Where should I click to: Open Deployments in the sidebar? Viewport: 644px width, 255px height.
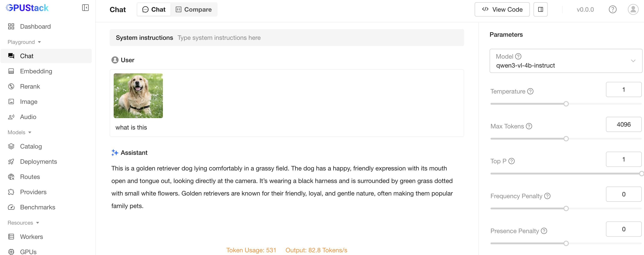tap(38, 161)
